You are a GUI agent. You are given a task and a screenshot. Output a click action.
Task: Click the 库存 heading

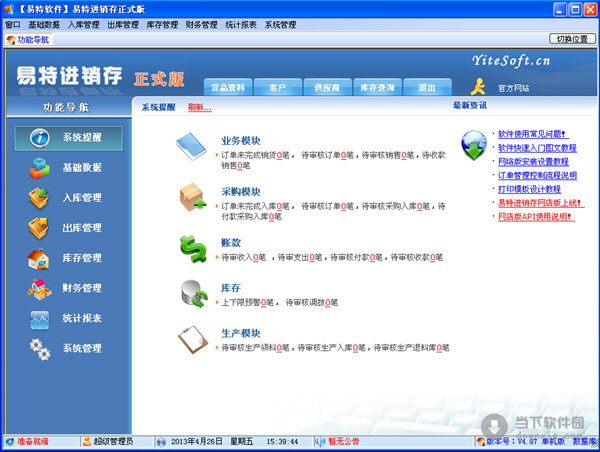click(x=231, y=288)
